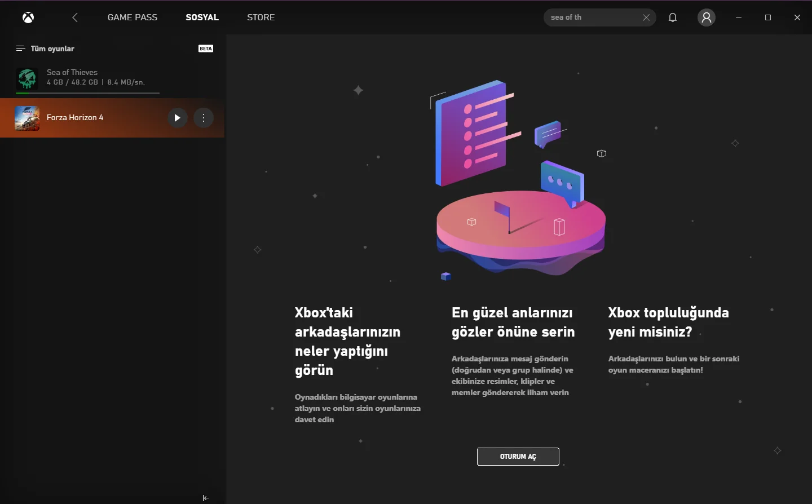
Task: Open the profile avatar icon
Action: point(707,17)
